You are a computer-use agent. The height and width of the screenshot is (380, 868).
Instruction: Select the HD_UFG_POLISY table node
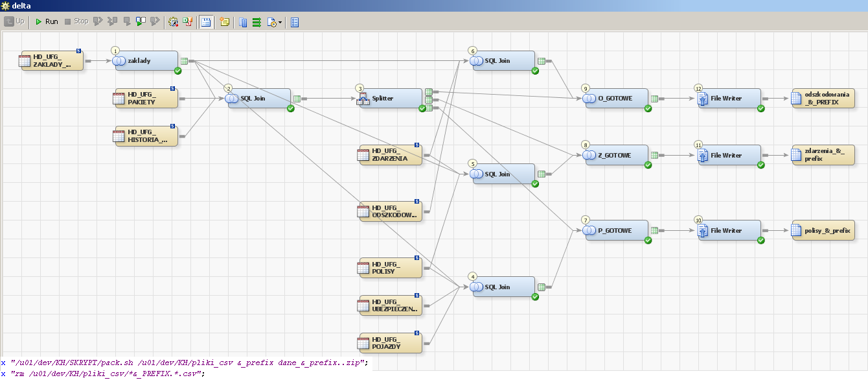pyautogui.click(x=391, y=267)
